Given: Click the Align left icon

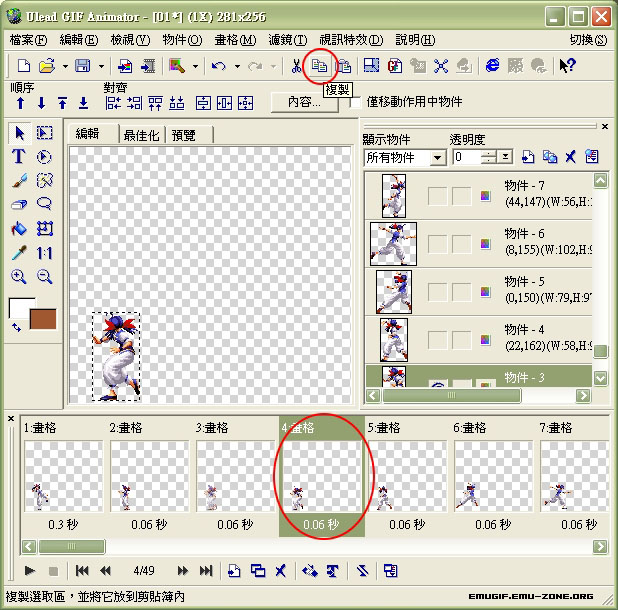Looking at the screenshot, I should tap(113, 103).
